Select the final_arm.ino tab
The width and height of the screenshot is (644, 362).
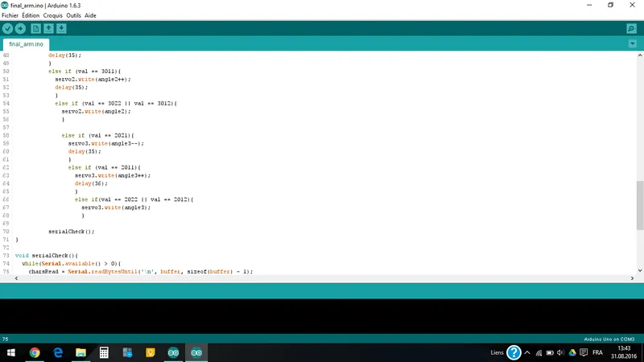click(x=26, y=44)
